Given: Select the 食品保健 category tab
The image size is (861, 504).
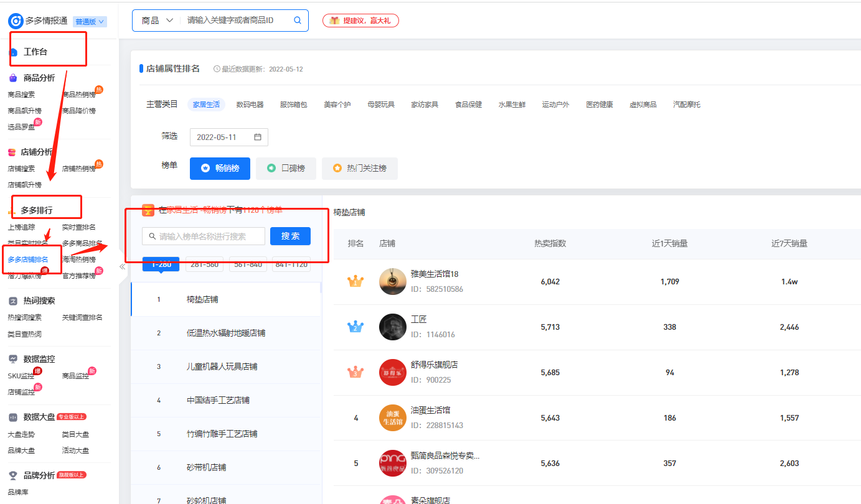Looking at the screenshot, I should pos(468,105).
